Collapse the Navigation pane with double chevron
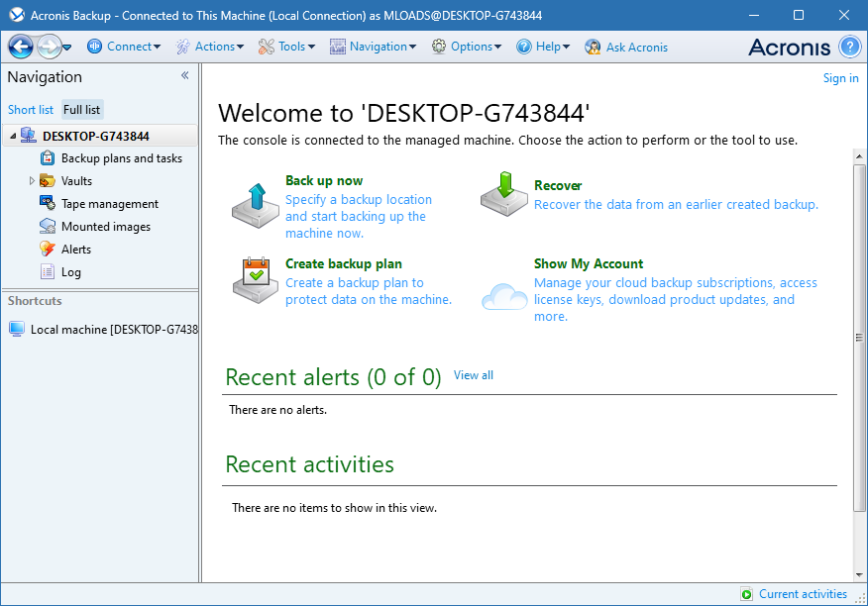This screenshot has height=606, width=868. [185, 75]
